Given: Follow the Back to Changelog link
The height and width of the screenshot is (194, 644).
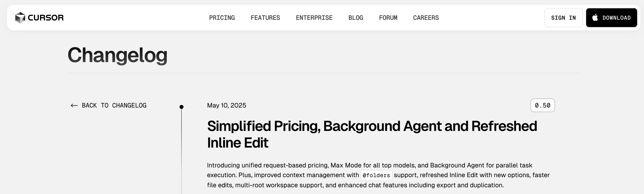Looking at the screenshot, I should [114, 106].
